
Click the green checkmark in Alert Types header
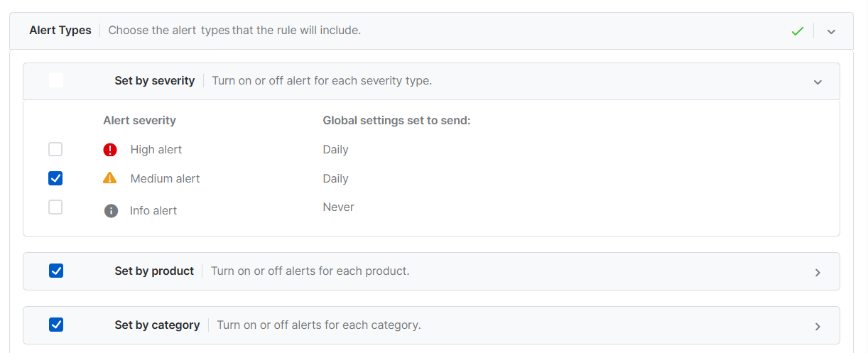(798, 31)
